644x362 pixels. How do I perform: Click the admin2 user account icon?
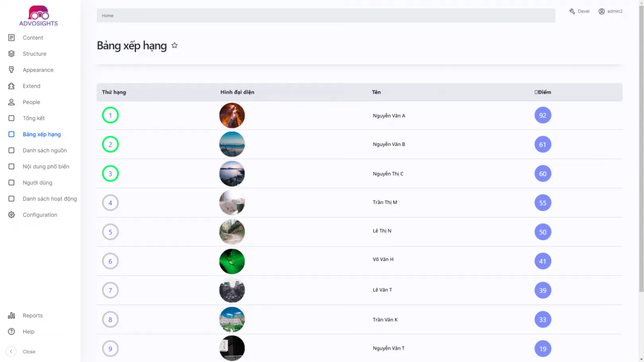pyautogui.click(x=601, y=11)
